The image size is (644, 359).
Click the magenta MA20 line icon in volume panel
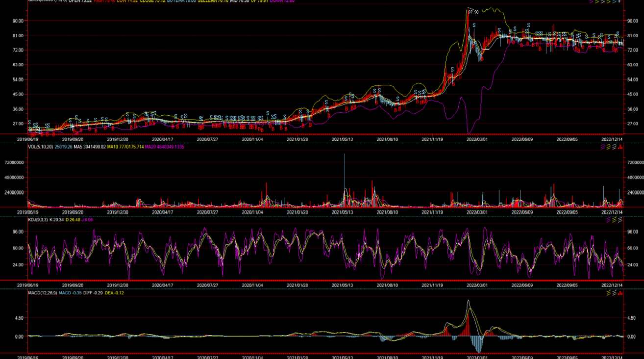(603, 147)
